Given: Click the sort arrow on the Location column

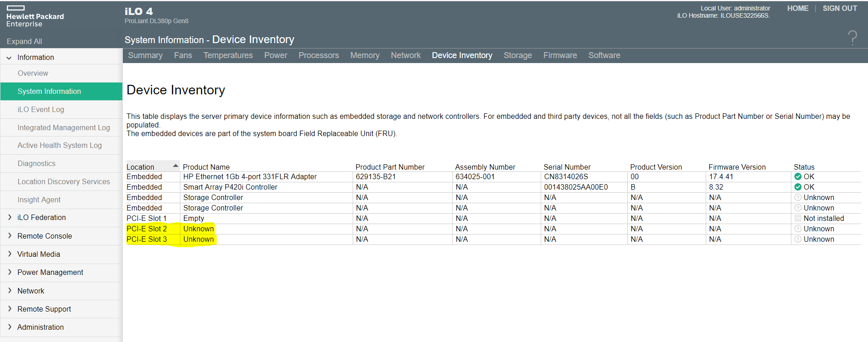Looking at the screenshot, I should point(175,166).
